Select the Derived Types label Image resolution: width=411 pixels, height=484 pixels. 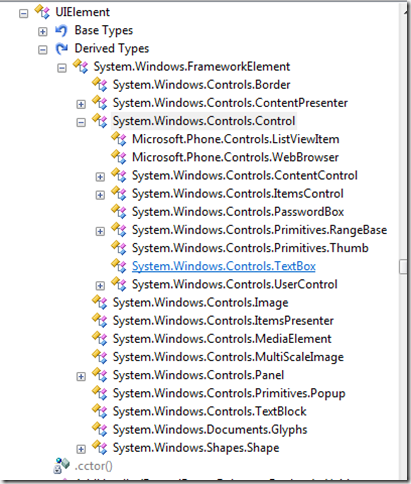click(x=112, y=49)
